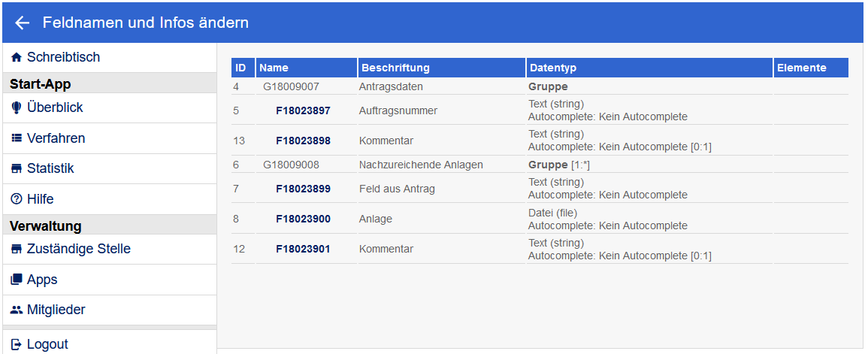Click the Verfahren list icon
The height and width of the screenshot is (354, 868).
(x=17, y=138)
